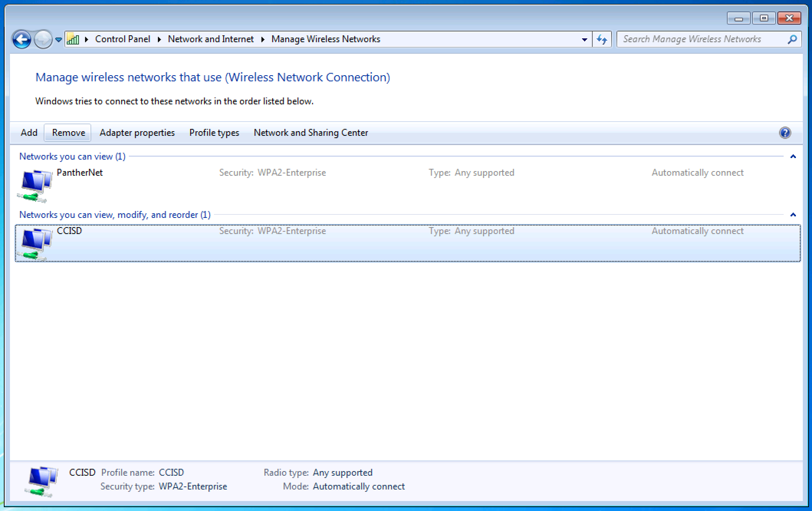Click the Control Panel signal bars icon
Viewport: 812px width, 511px height.
[x=73, y=39]
